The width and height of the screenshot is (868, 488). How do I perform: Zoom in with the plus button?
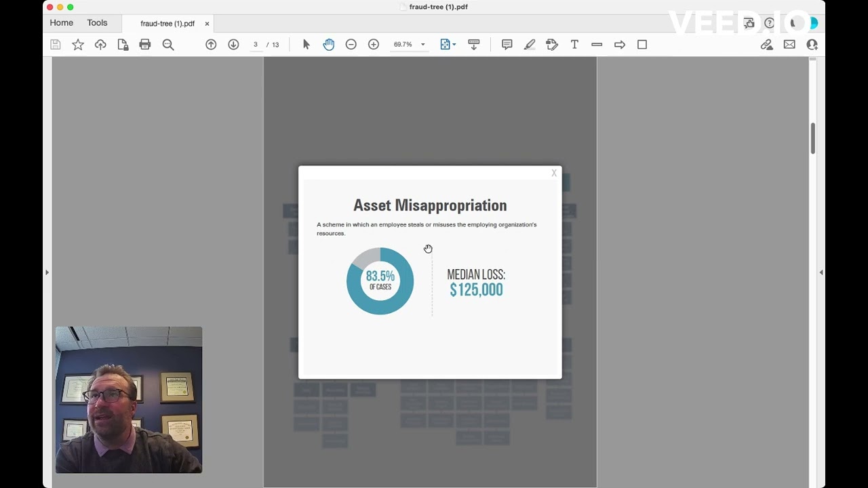(x=374, y=45)
